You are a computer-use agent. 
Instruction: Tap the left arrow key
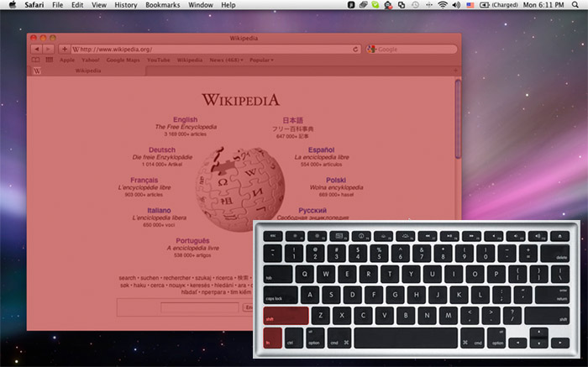517,343
